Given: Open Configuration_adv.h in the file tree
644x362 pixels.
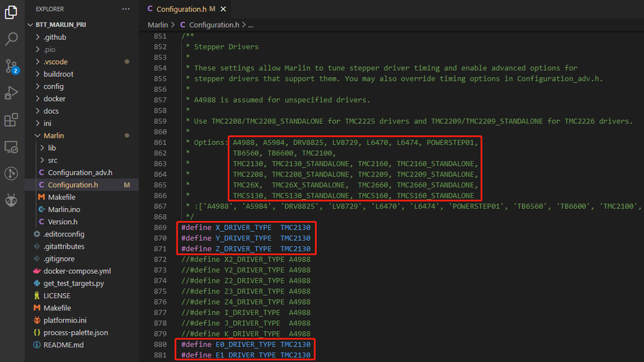Looking at the screenshot, I should tap(80, 173).
